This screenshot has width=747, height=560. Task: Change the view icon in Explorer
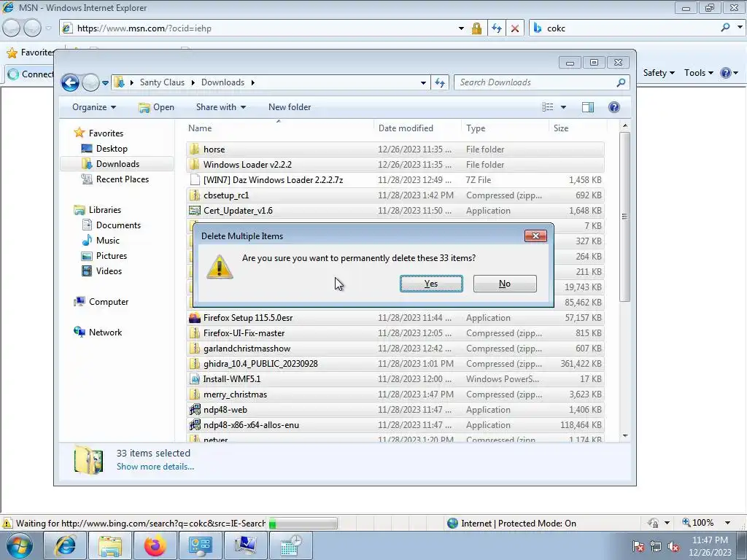(x=548, y=107)
